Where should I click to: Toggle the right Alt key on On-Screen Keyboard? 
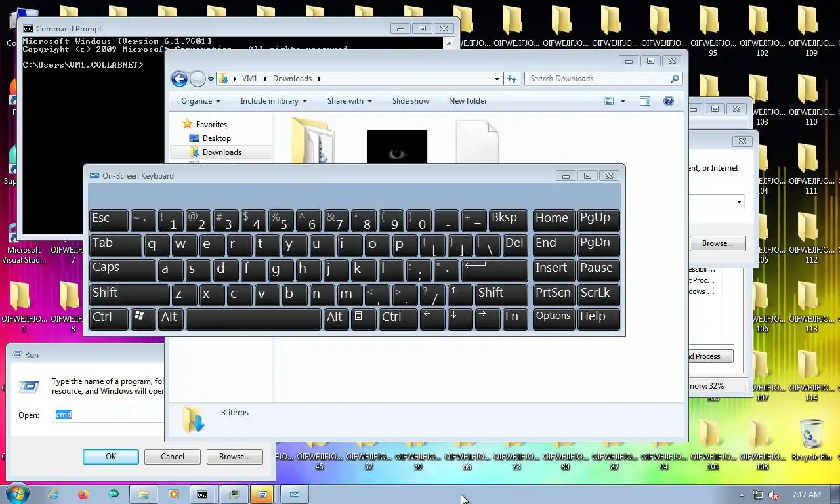[336, 318]
